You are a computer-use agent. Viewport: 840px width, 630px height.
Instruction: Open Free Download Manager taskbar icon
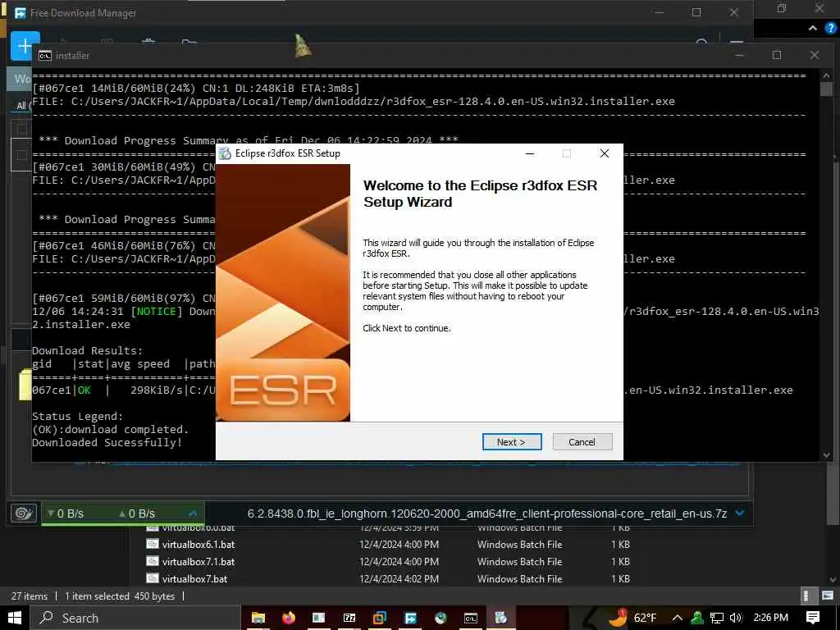tap(410, 618)
